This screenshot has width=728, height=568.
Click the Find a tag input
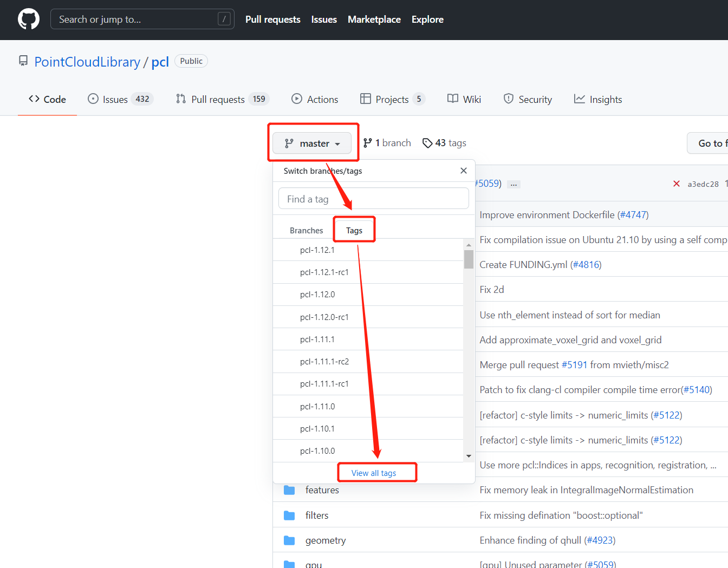[374, 198]
